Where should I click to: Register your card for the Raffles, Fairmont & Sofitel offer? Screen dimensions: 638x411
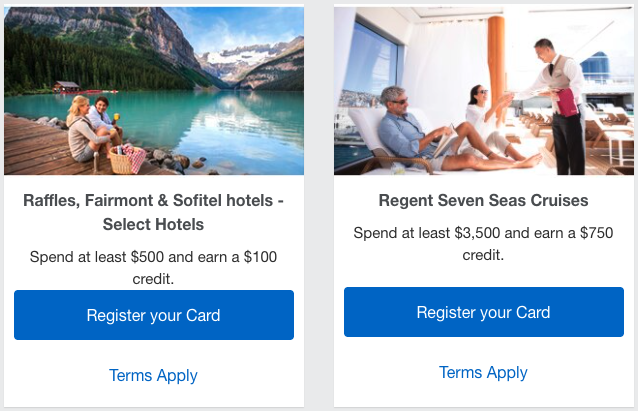(x=153, y=315)
